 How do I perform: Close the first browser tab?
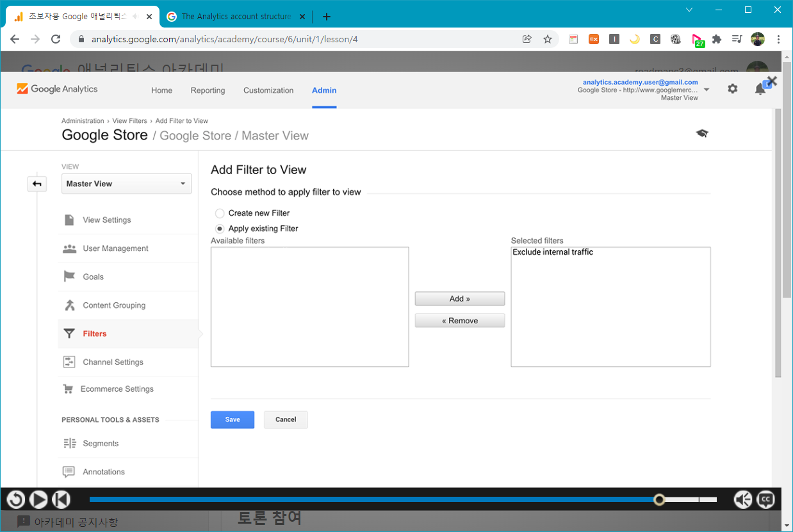149,17
